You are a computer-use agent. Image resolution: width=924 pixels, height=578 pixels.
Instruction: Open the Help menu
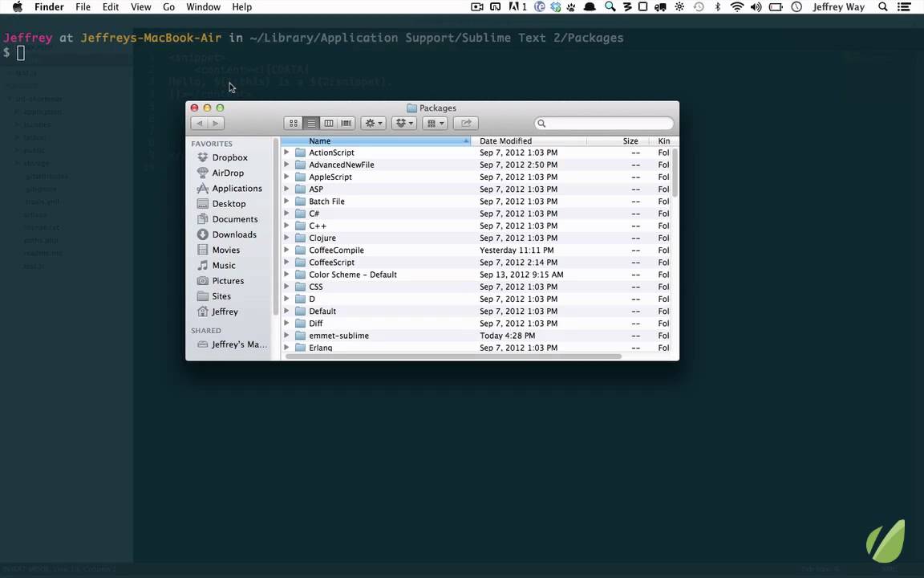tap(241, 7)
